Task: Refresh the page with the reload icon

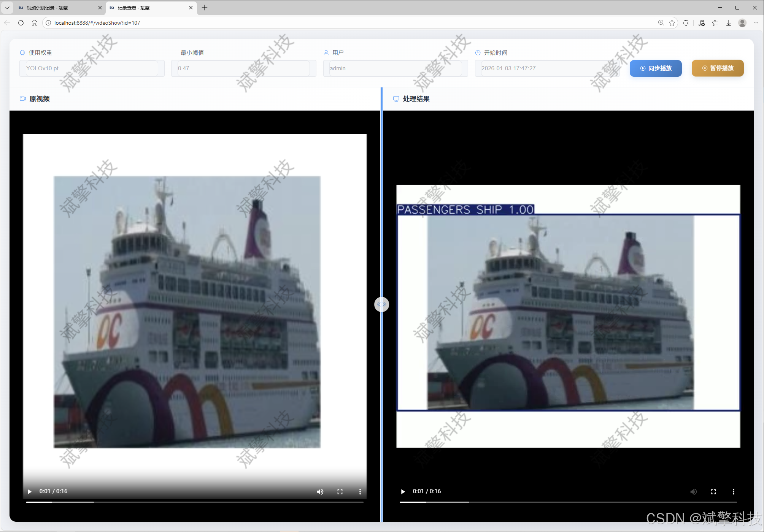Action: [x=21, y=23]
